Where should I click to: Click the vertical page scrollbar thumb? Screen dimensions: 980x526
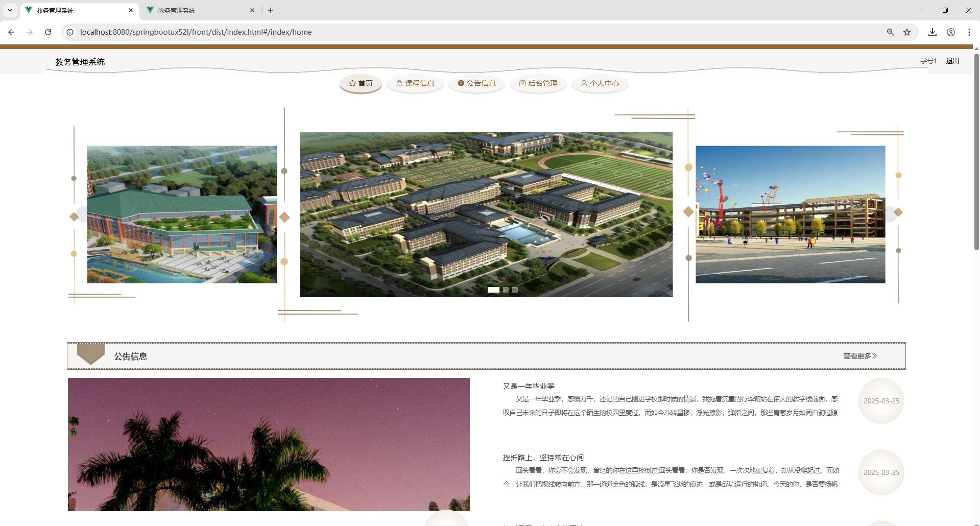(x=976, y=151)
